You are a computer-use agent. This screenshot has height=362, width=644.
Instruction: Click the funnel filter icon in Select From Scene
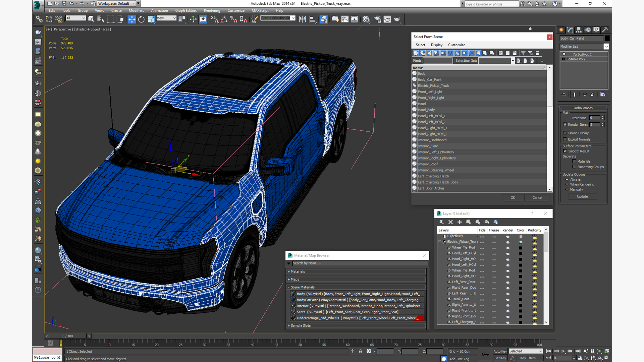[x=523, y=53]
